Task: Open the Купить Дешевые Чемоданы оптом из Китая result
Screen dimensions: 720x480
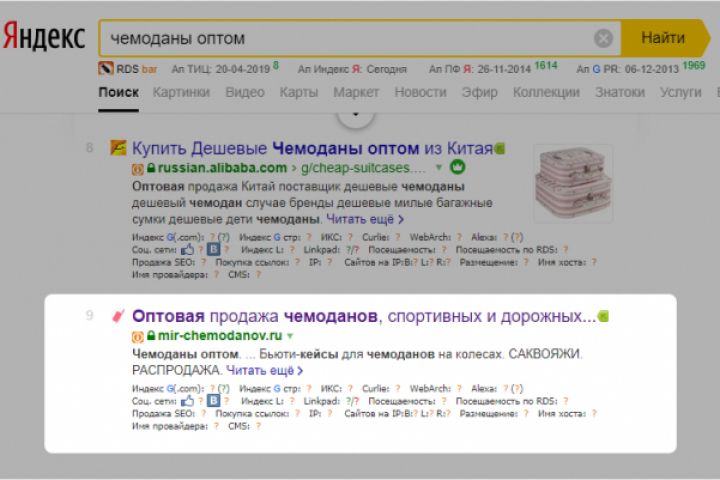Action: click(312, 148)
